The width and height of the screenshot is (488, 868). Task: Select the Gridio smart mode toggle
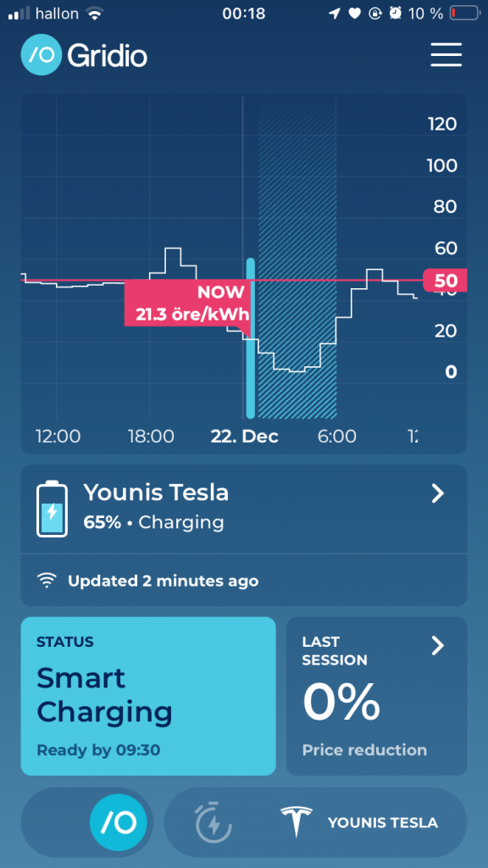119,823
